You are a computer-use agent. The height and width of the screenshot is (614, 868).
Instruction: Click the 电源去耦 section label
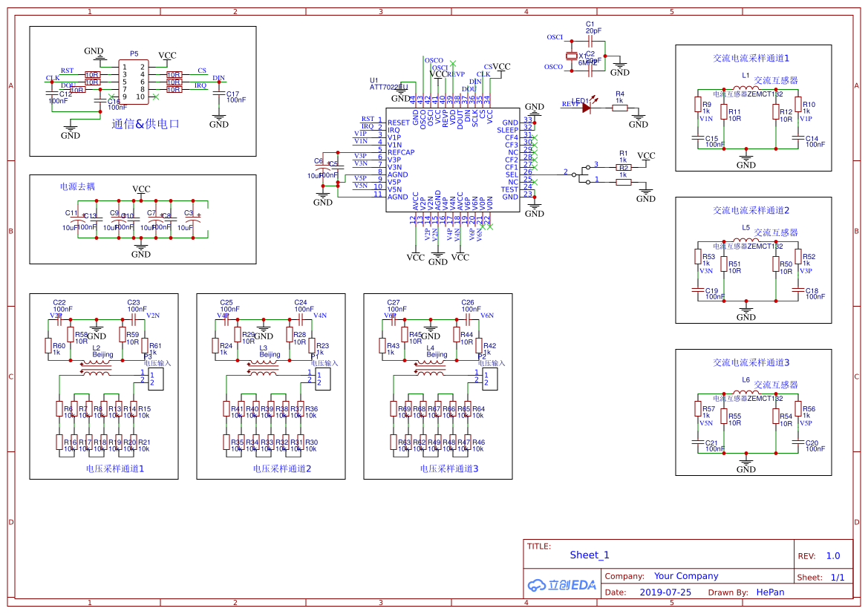77,186
